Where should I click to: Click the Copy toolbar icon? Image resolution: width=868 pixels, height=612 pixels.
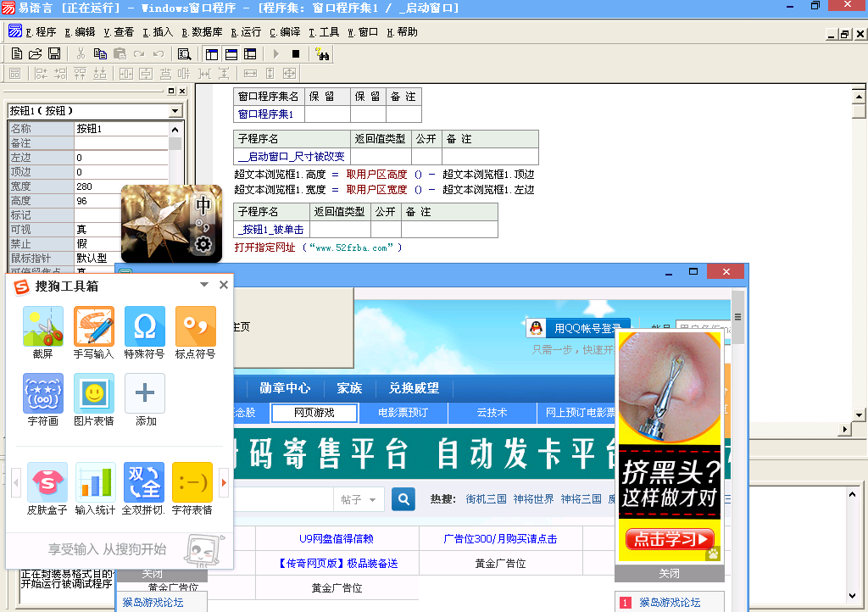point(100,53)
